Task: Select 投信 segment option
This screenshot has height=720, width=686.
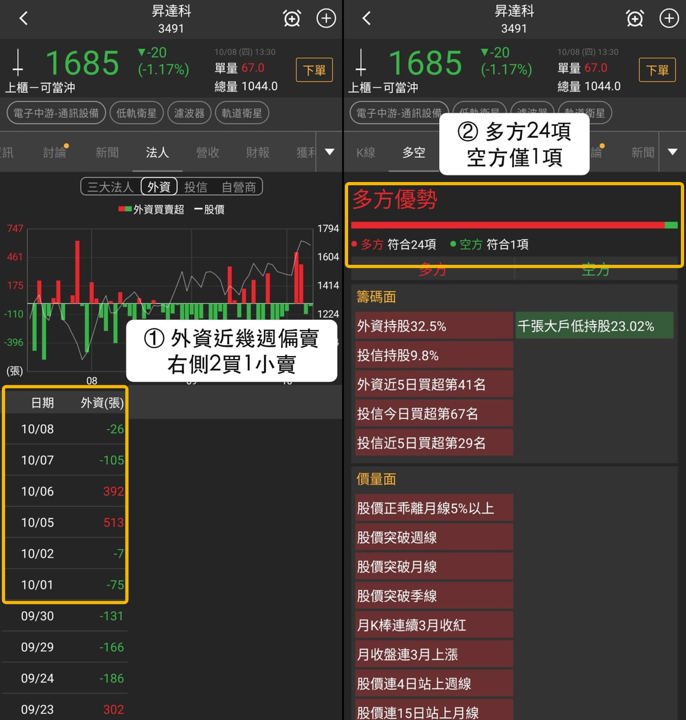Action: [x=196, y=187]
